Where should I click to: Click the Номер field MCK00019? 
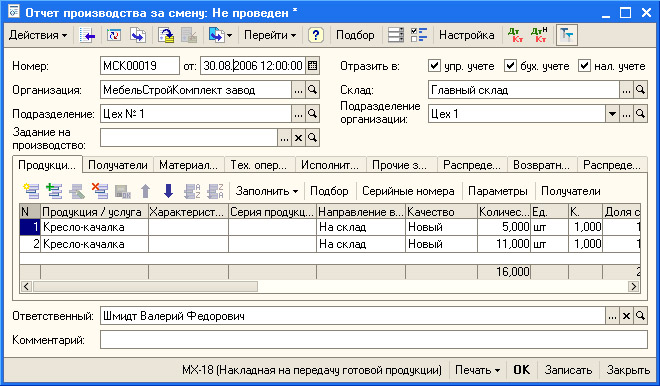click(140, 66)
